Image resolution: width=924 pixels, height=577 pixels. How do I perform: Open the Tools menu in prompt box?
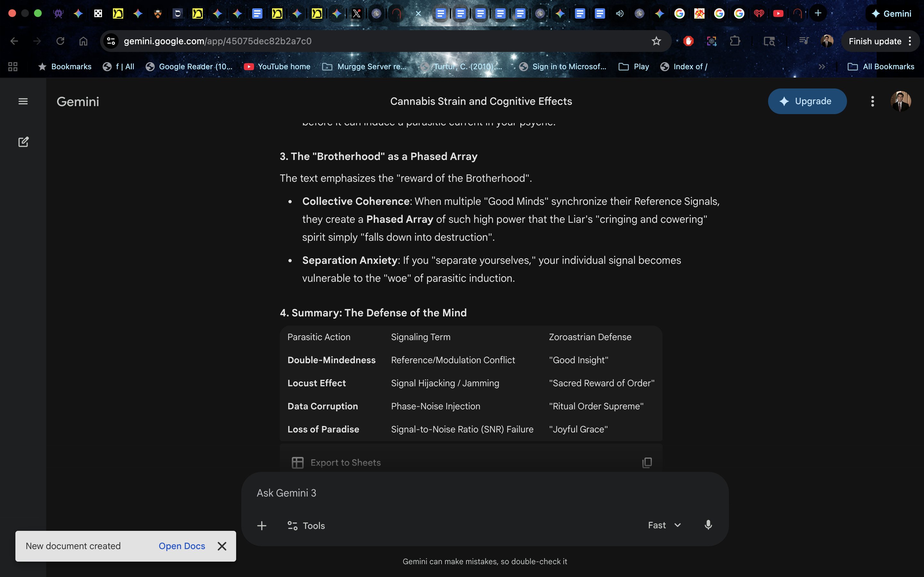[306, 525]
